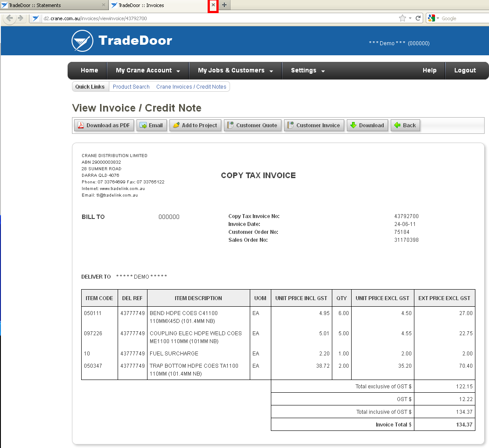Click the Add to Project pencil icon

coord(176,125)
